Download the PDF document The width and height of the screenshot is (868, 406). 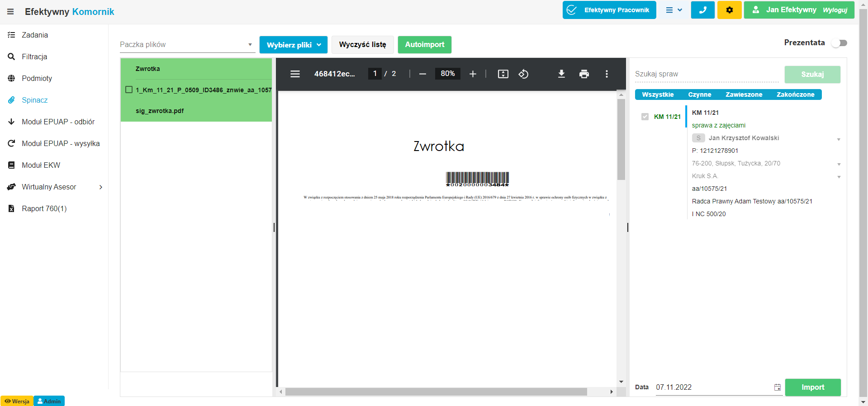point(561,74)
